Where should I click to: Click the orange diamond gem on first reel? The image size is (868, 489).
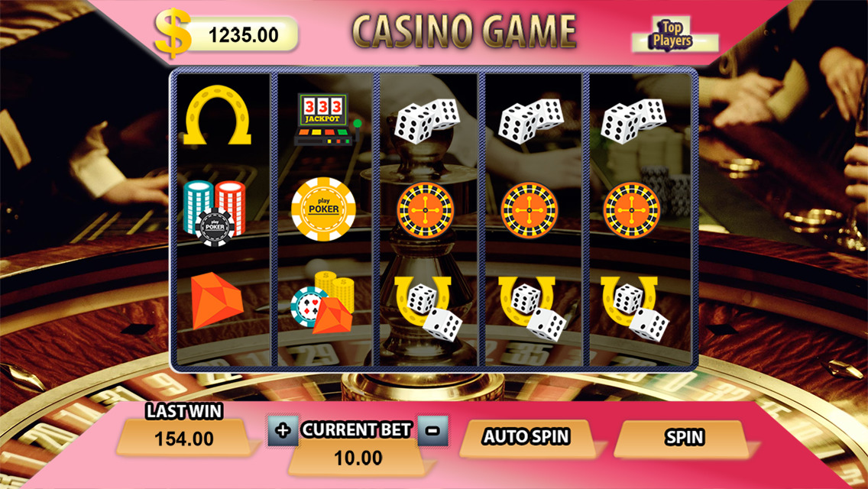(216, 300)
